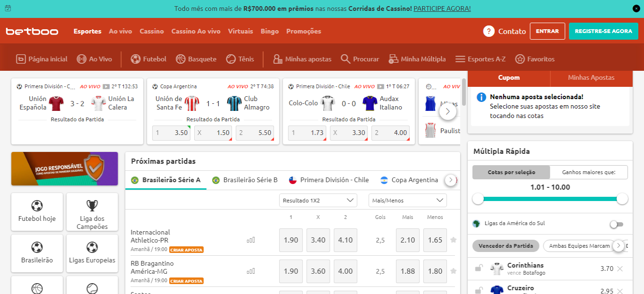Open the Virtuais menu item
This screenshot has height=294, width=644.
click(x=240, y=31)
